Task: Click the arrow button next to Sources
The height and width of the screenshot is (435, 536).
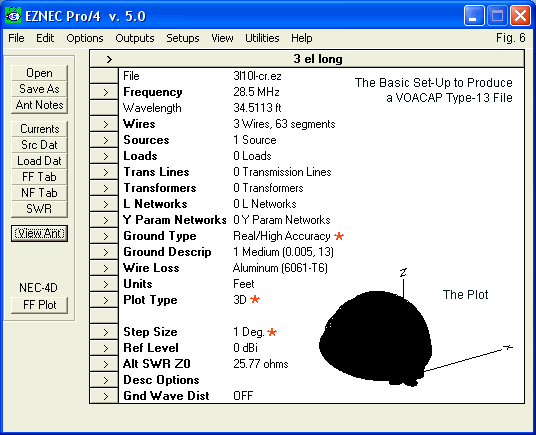Action: pyautogui.click(x=104, y=140)
